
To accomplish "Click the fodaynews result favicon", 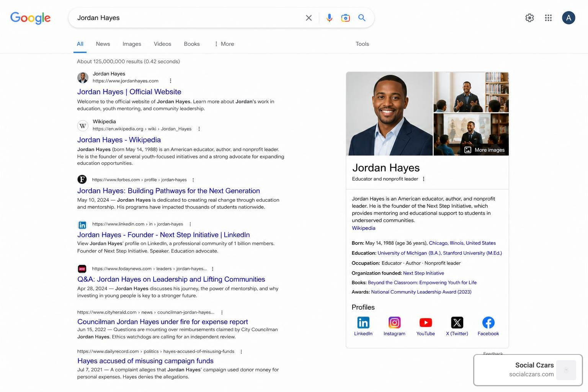I will pyautogui.click(x=82, y=269).
